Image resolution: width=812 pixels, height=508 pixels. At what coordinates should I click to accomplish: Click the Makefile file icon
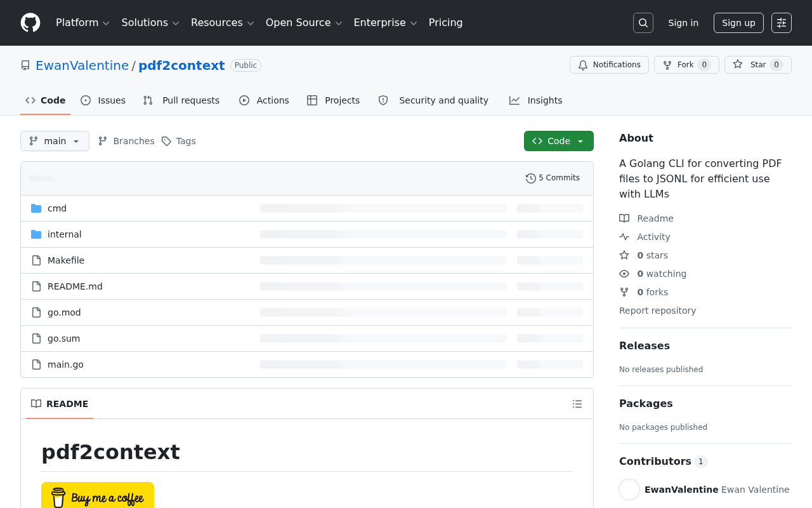point(36,260)
